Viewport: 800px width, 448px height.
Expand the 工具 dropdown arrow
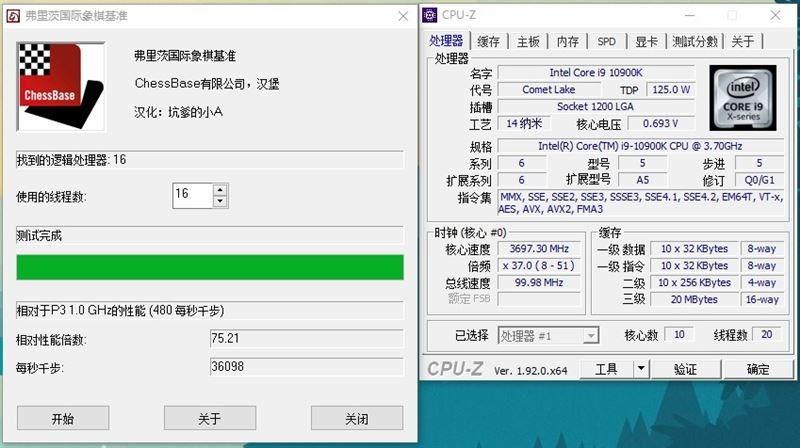coord(641,369)
